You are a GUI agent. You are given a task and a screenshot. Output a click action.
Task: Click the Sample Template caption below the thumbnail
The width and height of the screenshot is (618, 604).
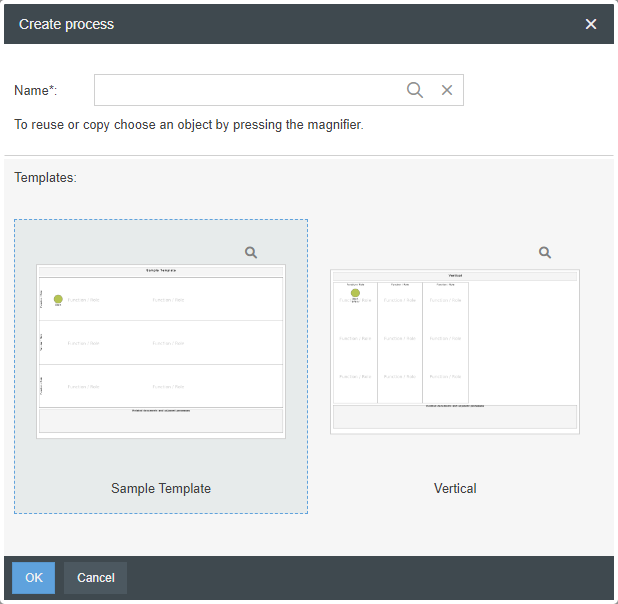tap(161, 489)
